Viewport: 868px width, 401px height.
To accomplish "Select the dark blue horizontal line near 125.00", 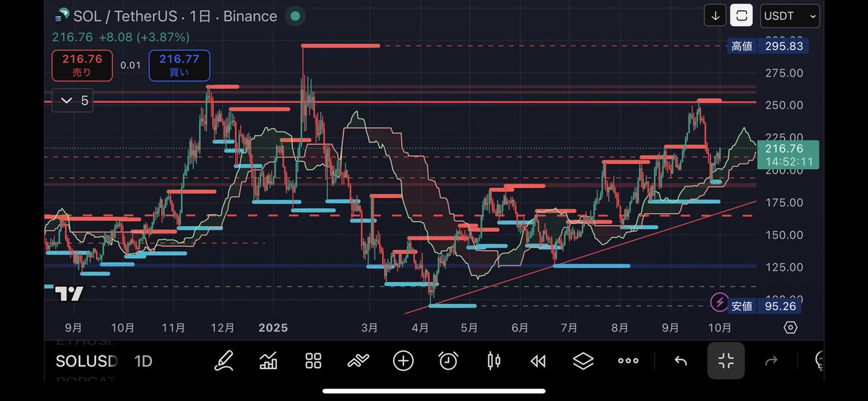I will pyautogui.click(x=400, y=267).
